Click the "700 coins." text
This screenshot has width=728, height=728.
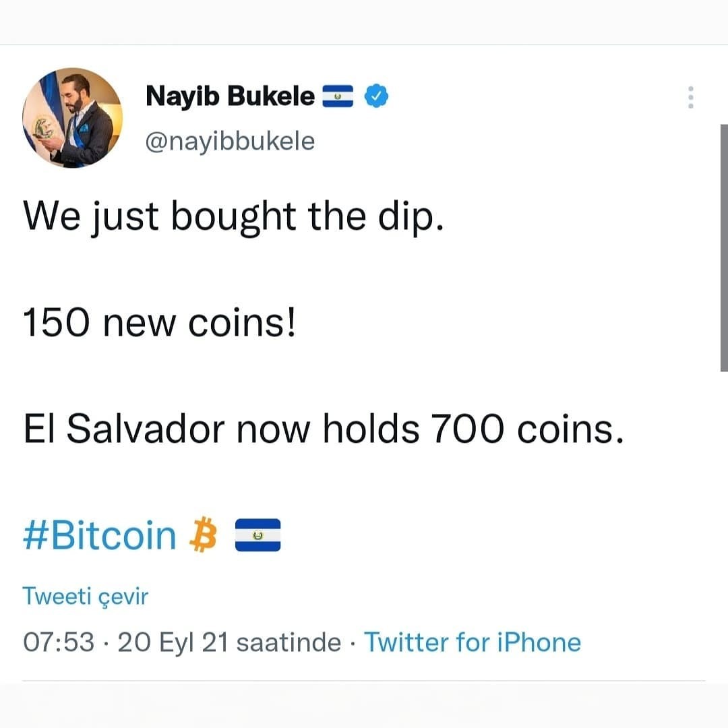527,428
